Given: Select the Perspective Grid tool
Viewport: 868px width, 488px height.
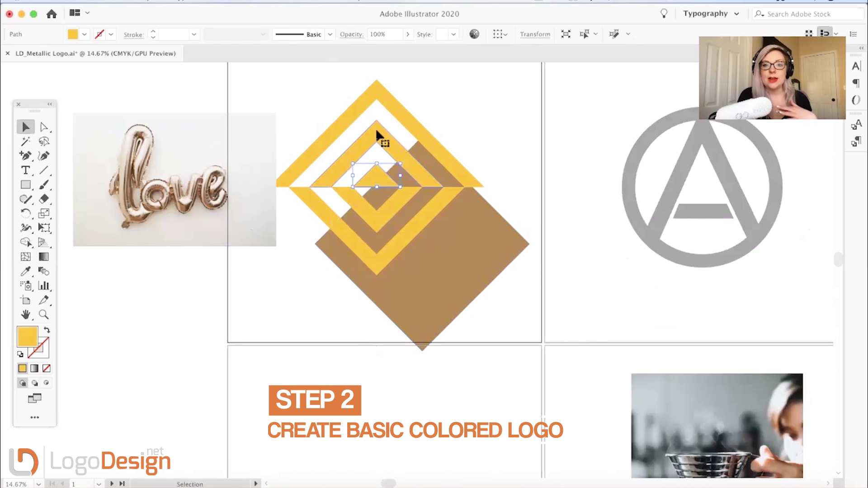Looking at the screenshot, I should 44,243.
